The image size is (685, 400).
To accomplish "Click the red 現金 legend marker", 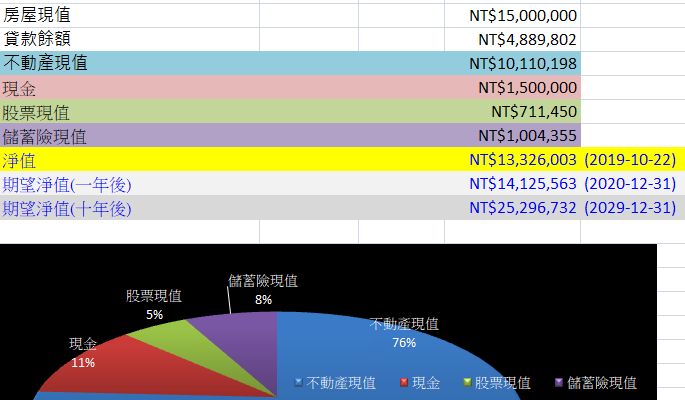I will click(x=404, y=383).
